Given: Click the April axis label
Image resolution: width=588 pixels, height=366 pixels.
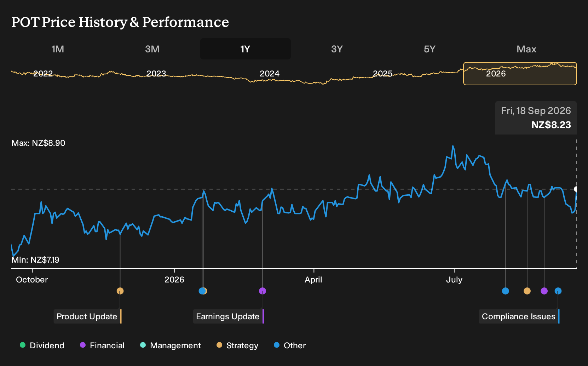Looking at the screenshot, I should click(313, 280).
